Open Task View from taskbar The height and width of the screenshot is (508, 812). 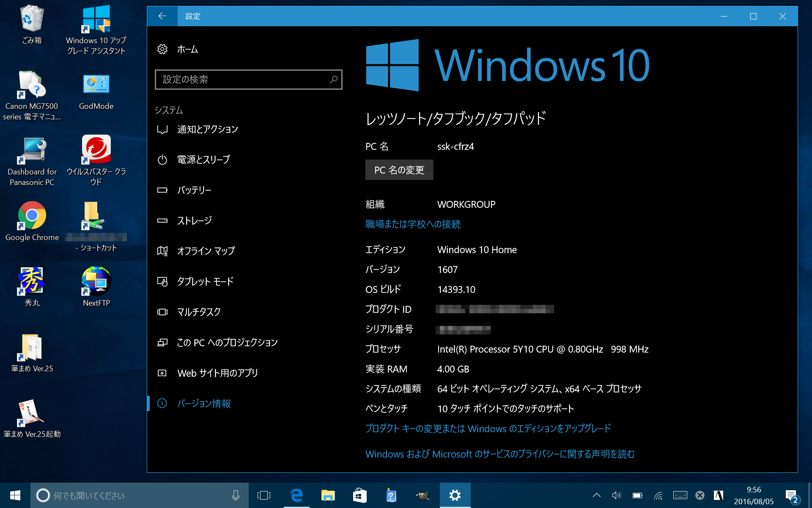264,495
